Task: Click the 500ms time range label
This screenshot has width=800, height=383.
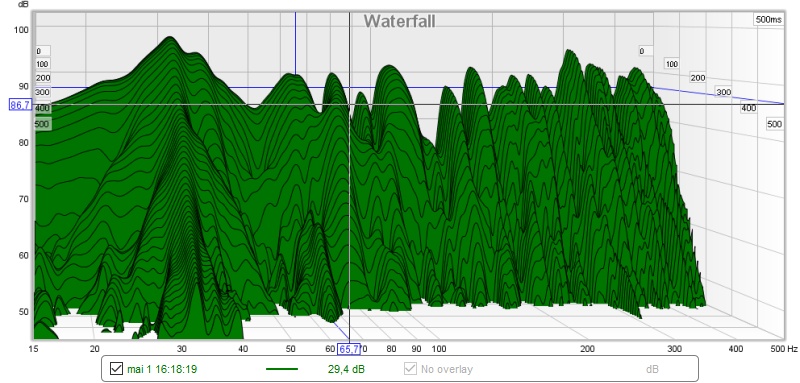Action: pyautogui.click(x=768, y=20)
